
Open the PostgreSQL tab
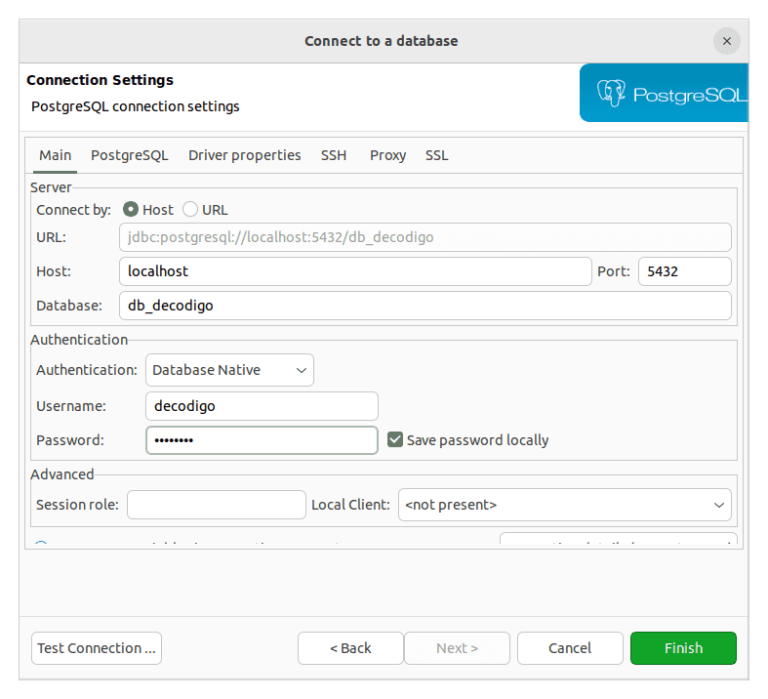pyautogui.click(x=129, y=156)
